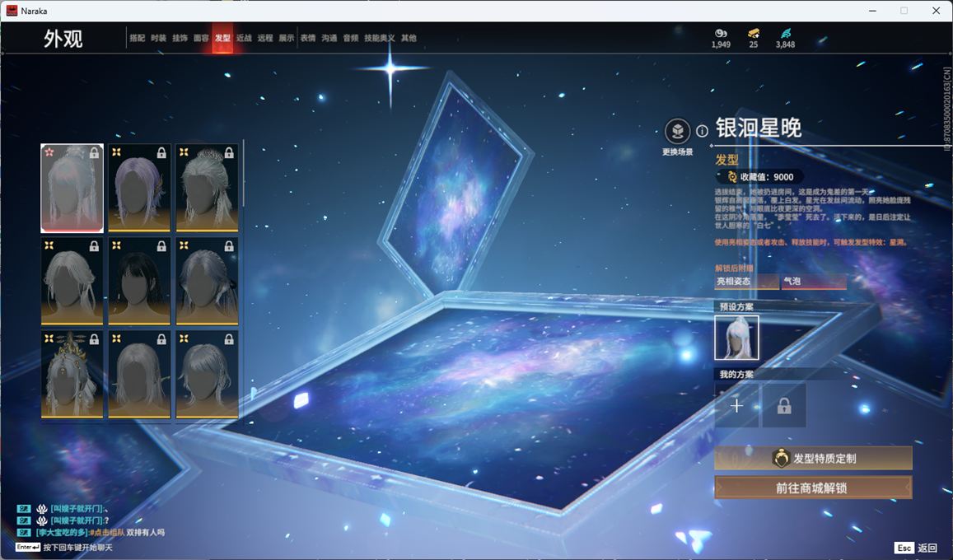The image size is (953, 560).
Task: Switch to the 挂饰 tab
Action: [180, 38]
